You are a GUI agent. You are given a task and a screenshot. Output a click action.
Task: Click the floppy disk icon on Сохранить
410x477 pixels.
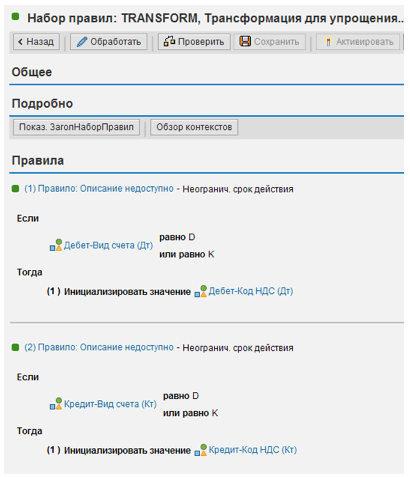pyautogui.click(x=245, y=41)
